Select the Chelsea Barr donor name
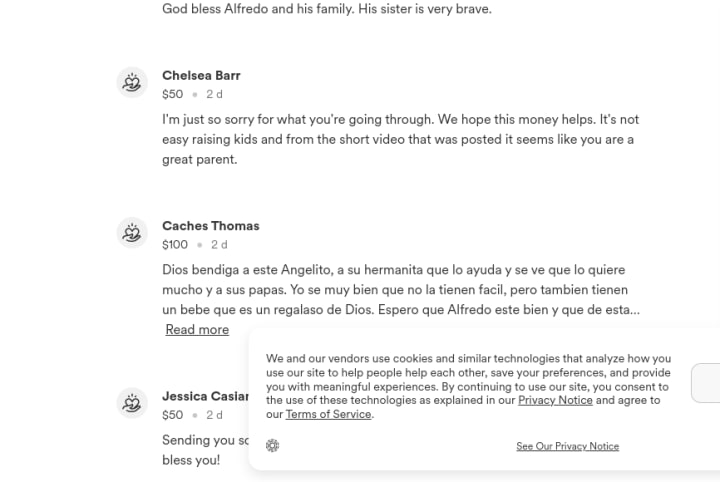Screen dimensions: 720x482 [201, 76]
